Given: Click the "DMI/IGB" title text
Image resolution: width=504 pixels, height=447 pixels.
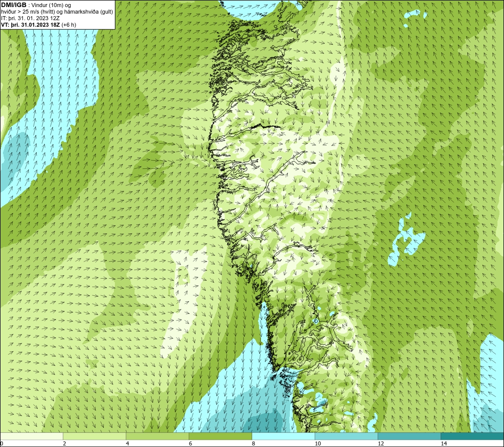Looking at the screenshot, I should (14, 5).
